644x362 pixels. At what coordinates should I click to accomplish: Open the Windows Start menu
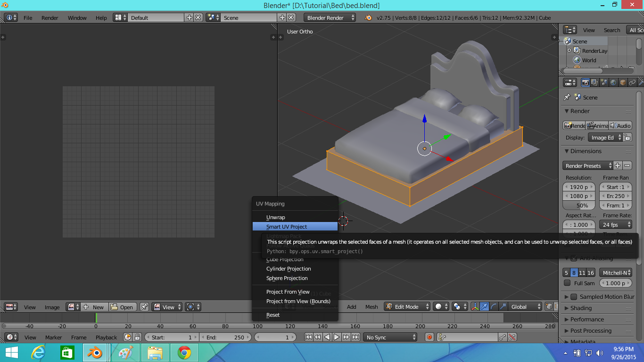coord(12,352)
